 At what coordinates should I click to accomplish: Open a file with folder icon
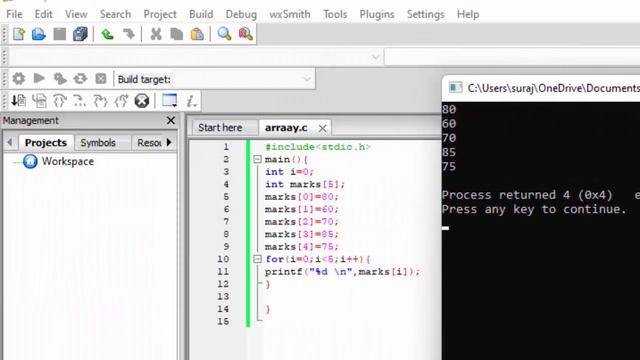click(39, 34)
